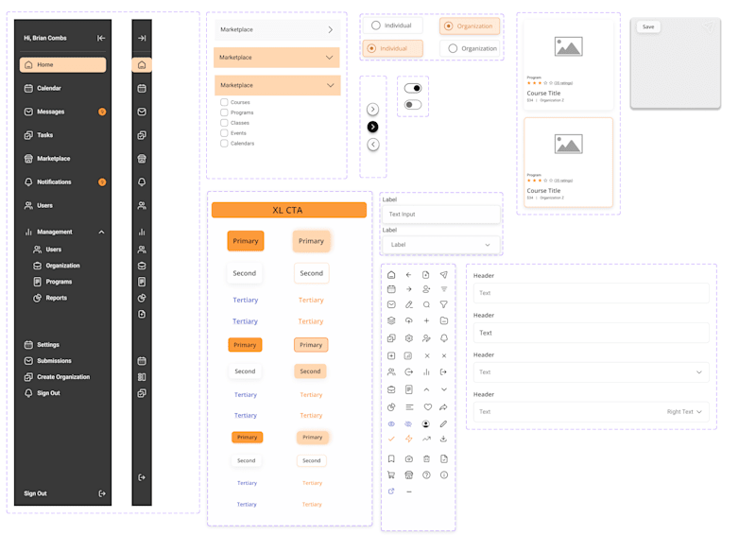Collapse the Marketplace accordion above the checkbox list
The width and height of the screenshot is (756, 535).
click(277, 85)
